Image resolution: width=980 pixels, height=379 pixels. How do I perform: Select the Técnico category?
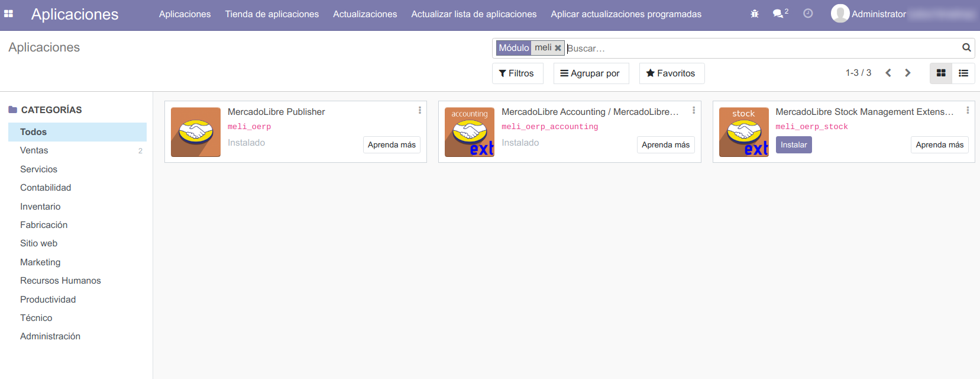(77, 318)
